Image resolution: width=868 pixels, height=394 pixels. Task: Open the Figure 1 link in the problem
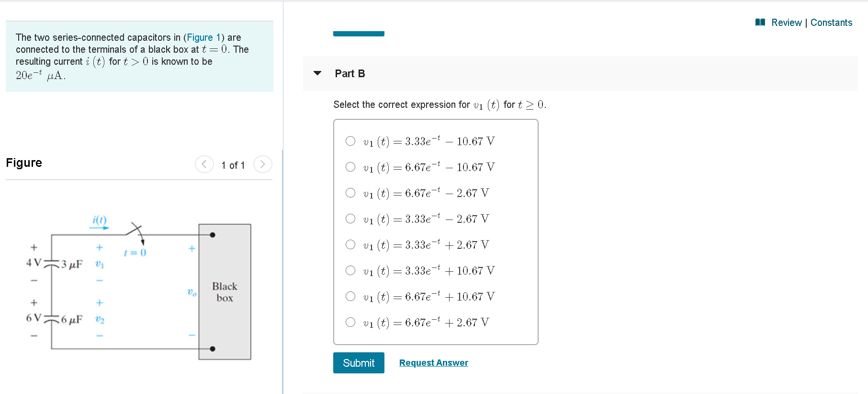click(x=203, y=37)
